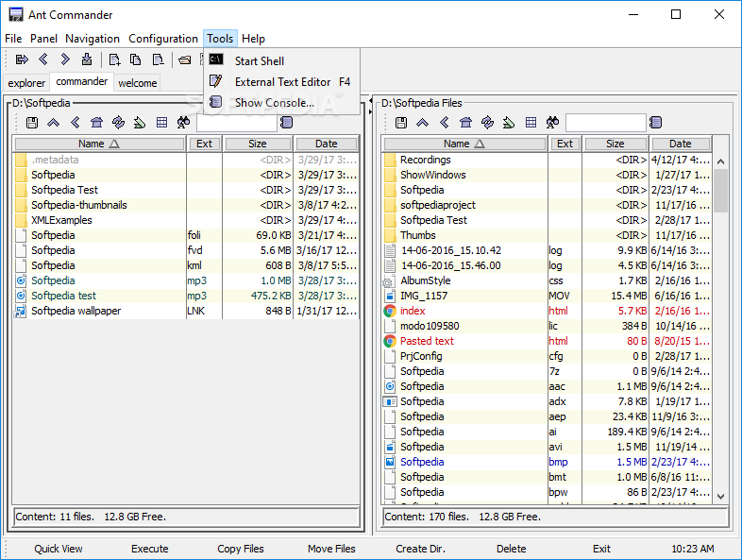Sort left panel by Name column
The image size is (742, 560).
99,144
